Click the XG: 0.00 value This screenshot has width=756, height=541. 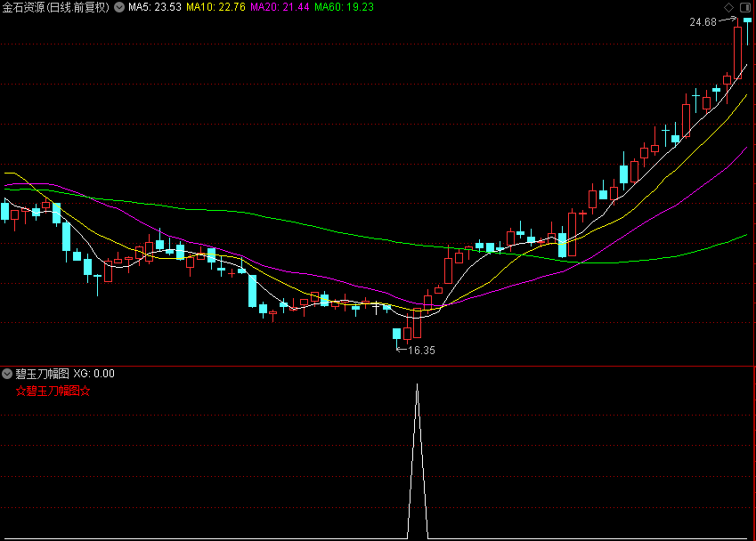tap(94, 374)
